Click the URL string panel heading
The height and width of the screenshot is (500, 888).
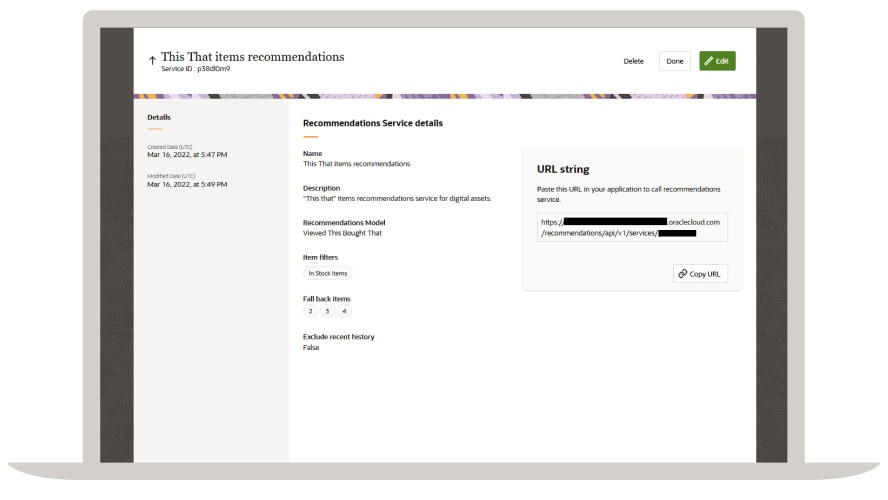tap(563, 169)
